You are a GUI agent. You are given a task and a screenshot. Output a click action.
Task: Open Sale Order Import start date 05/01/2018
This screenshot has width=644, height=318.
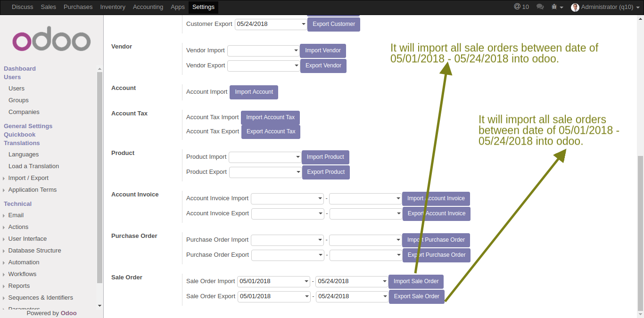point(273,281)
